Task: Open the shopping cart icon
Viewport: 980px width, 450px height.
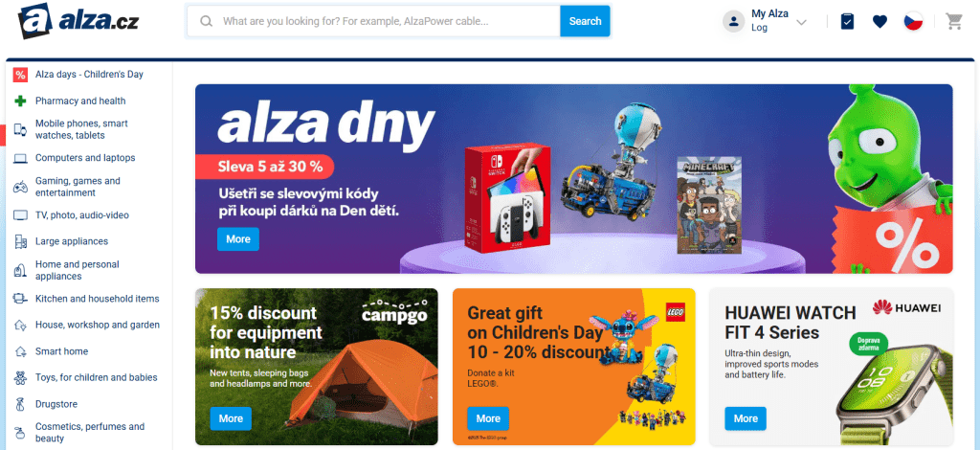Action: point(954,21)
